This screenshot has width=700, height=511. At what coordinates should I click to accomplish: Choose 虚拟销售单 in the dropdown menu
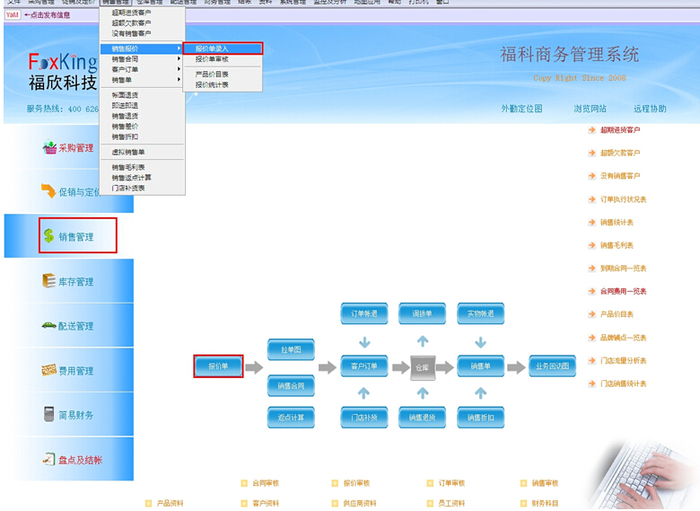coord(129,151)
